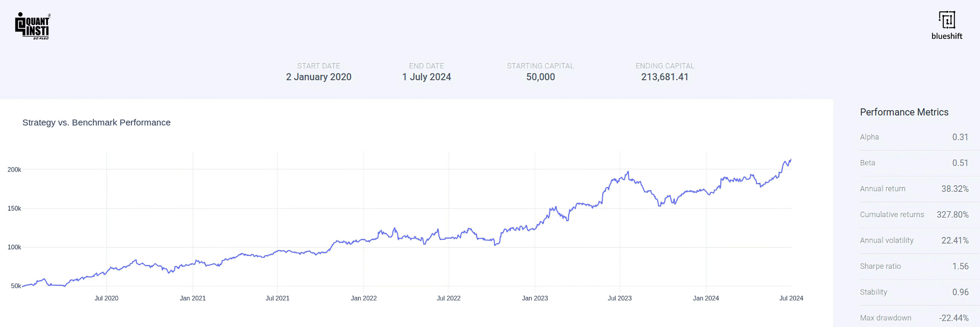Select the Alpha metric value 0.31
The image size is (980, 327).
tap(960, 137)
